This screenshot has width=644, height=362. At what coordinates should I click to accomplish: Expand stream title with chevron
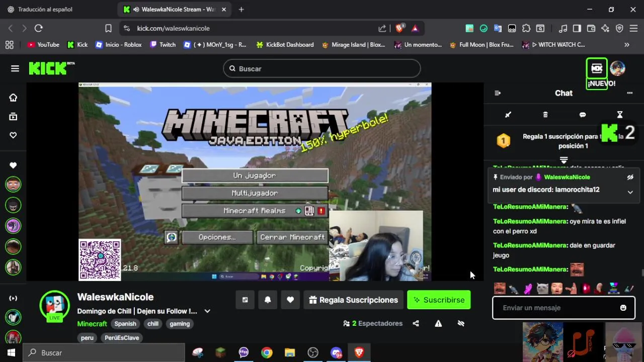click(207, 311)
